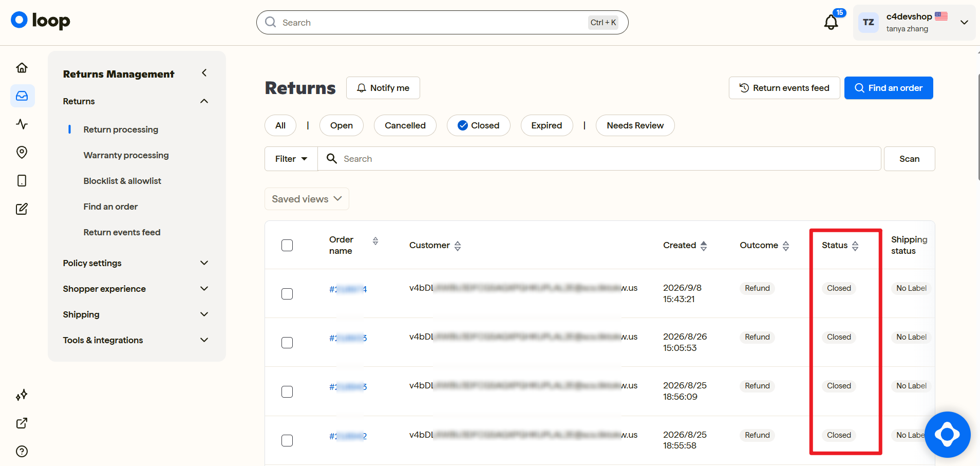Open the edit pencil icon in rail
Image resolution: width=980 pixels, height=466 pixels.
[22, 209]
